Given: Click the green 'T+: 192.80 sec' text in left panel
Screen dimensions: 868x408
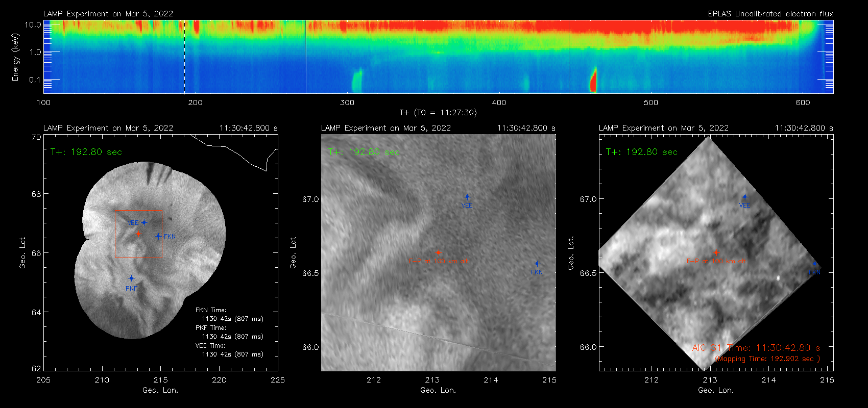Looking at the screenshot, I should pyautogui.click(x=86, y=152).
